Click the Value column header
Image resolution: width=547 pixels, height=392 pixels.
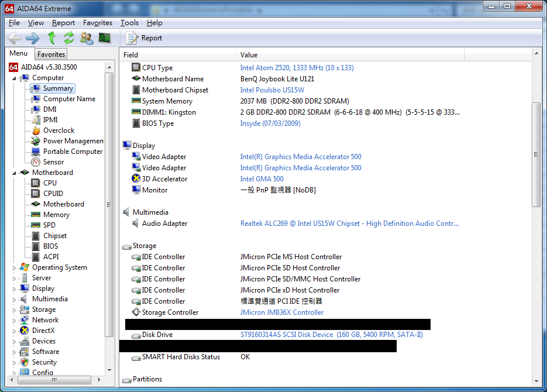pyautogui.click(x=350, y=55)
